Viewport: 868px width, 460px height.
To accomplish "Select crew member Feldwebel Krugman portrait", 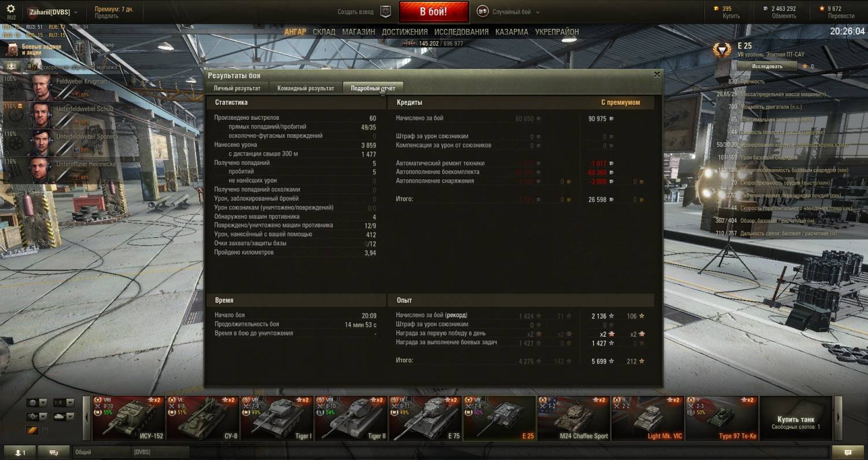I will [41, 87].
